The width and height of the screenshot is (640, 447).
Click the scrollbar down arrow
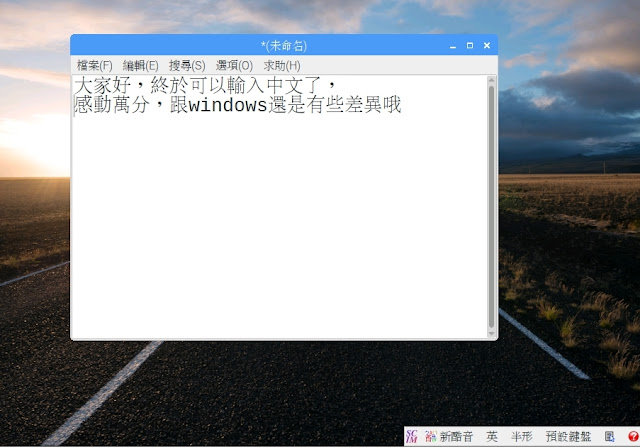[x=491, y=334]
